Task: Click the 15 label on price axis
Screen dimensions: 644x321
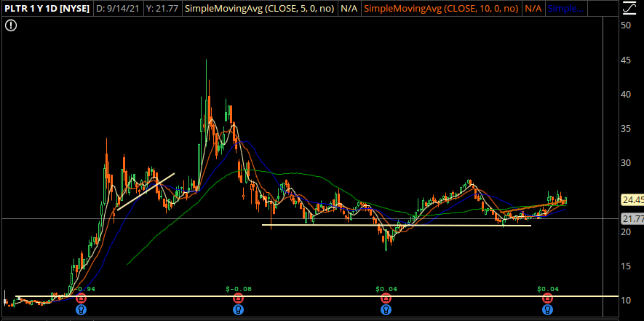Action: 626,266
